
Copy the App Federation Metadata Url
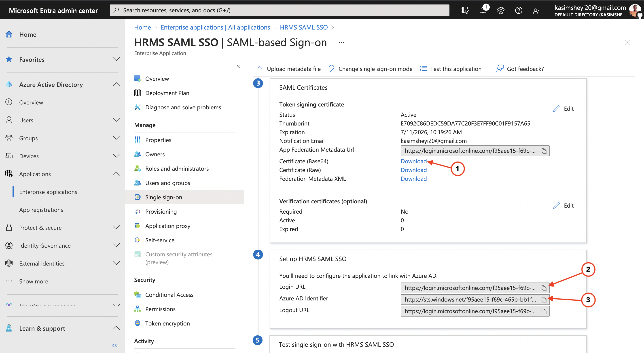[544, 151]
